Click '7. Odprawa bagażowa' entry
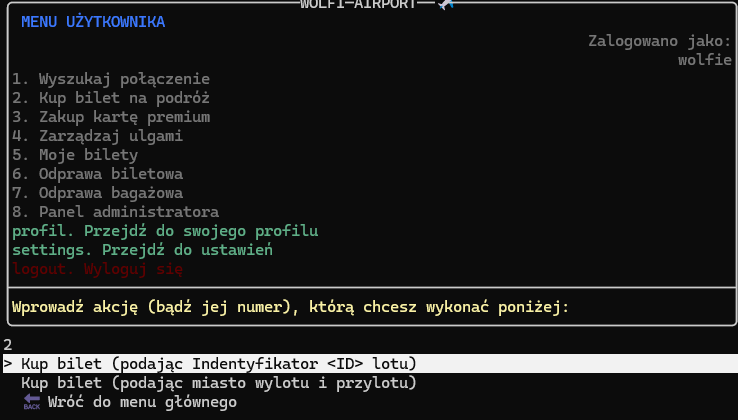 point(97,193)
